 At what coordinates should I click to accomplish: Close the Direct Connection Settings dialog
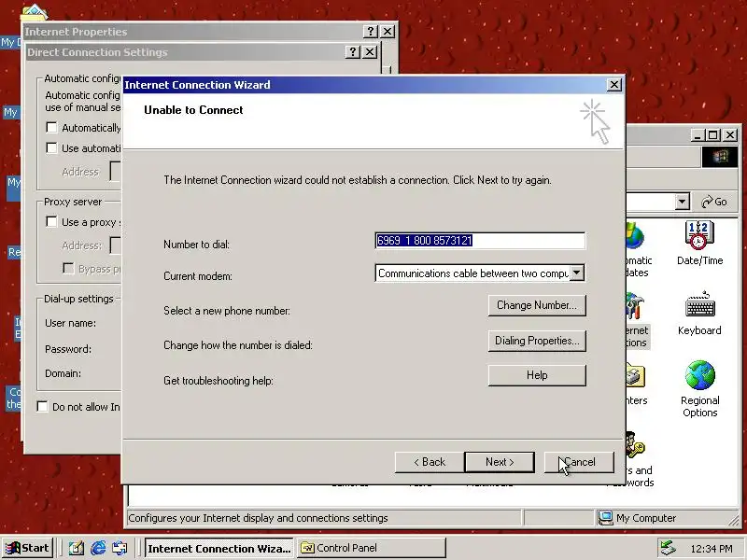pyautogui.click(x=370, y=52)
